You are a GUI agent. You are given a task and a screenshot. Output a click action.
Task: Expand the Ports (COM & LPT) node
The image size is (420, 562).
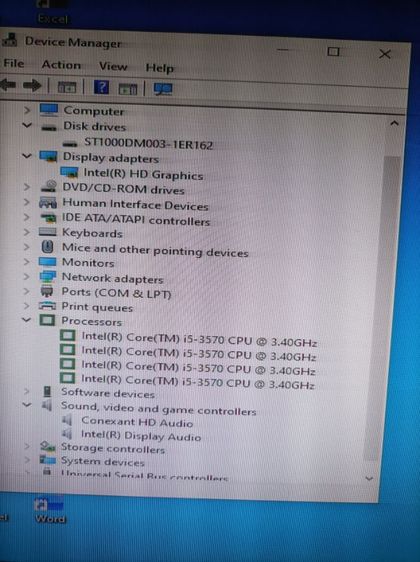[x=27, y=291]
